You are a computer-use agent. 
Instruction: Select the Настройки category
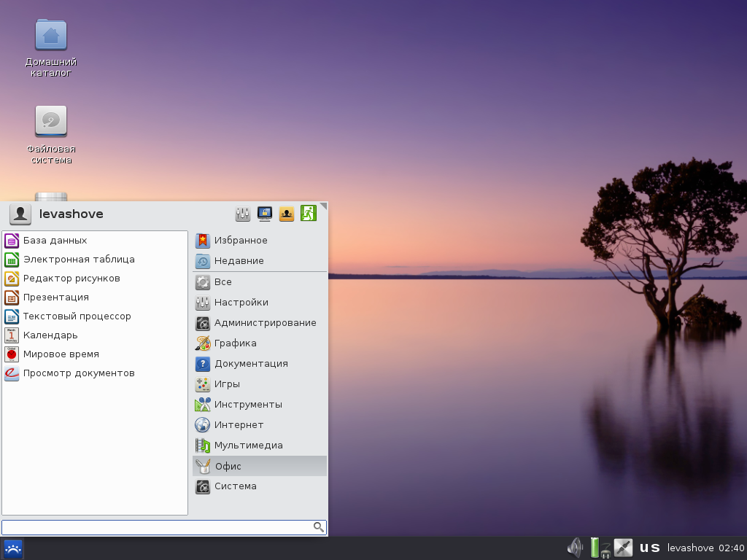260,303
